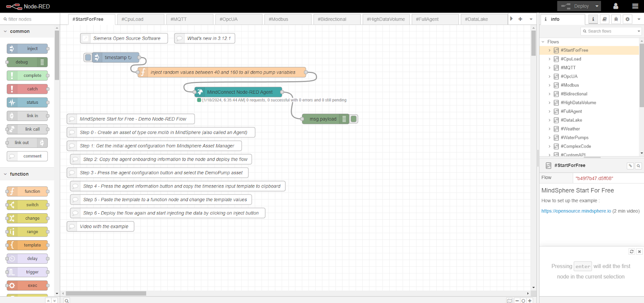Select the function node in palette

pos(27,192)
